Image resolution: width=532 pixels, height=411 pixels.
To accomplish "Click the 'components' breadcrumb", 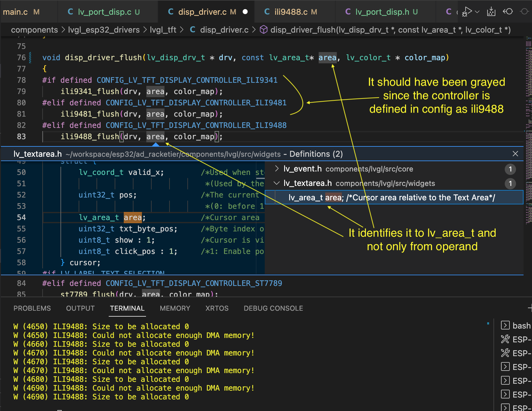I will (x=34, y=30).
